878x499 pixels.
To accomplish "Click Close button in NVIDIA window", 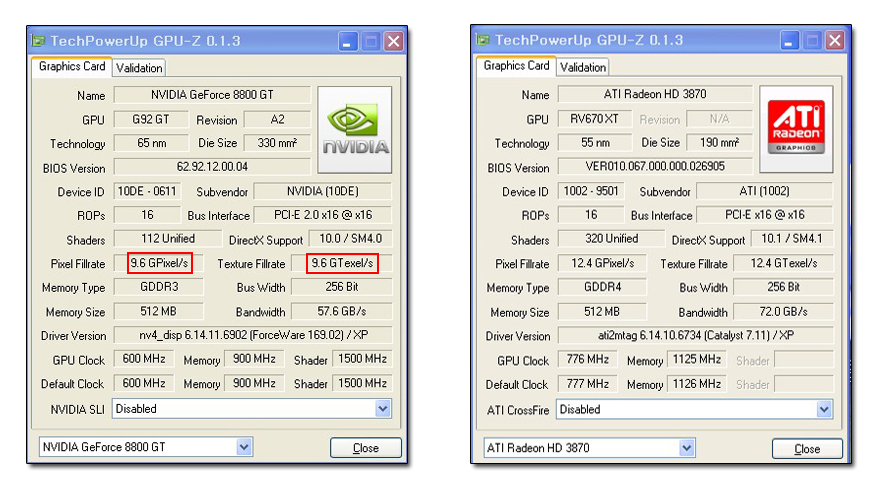I will pyautogui.click(x=366, y=448).
